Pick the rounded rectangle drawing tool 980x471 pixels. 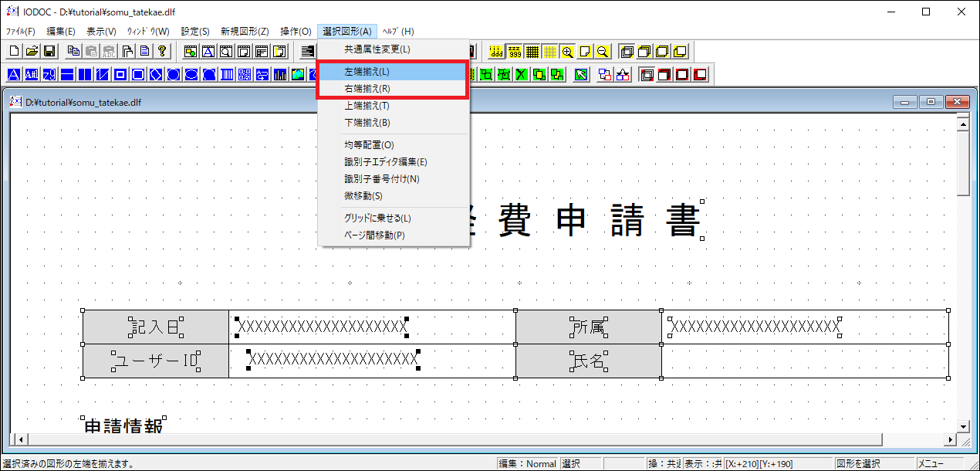138,75
